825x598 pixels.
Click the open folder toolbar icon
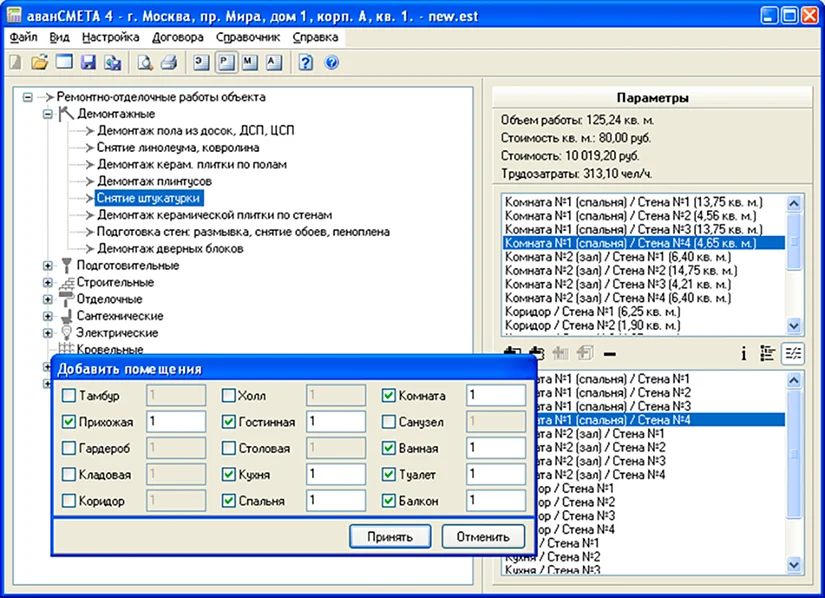[39, 63]
